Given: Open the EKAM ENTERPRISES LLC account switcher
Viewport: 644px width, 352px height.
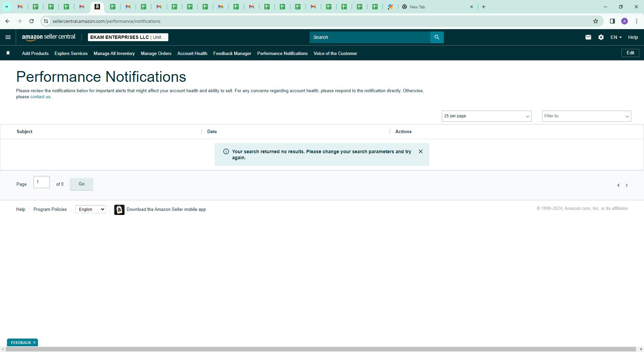Looking at the screenshot, I should point(128,37).
